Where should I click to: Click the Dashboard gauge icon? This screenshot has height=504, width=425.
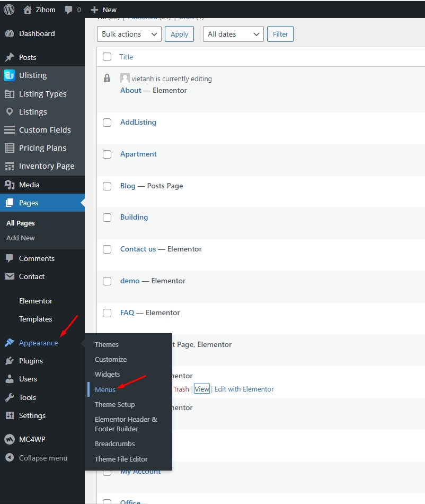coord(10,33)
